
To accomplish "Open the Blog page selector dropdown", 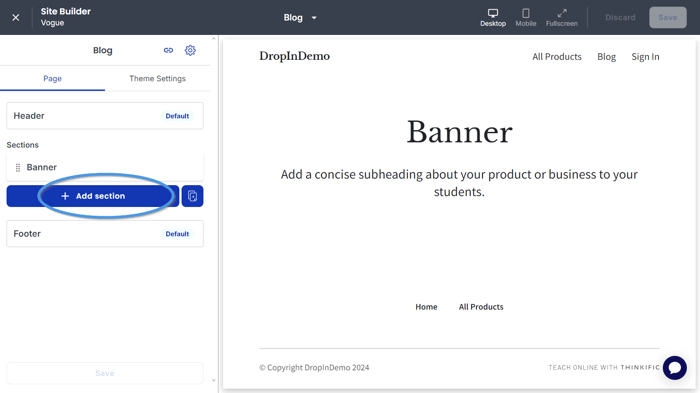I will pos(300,17).
